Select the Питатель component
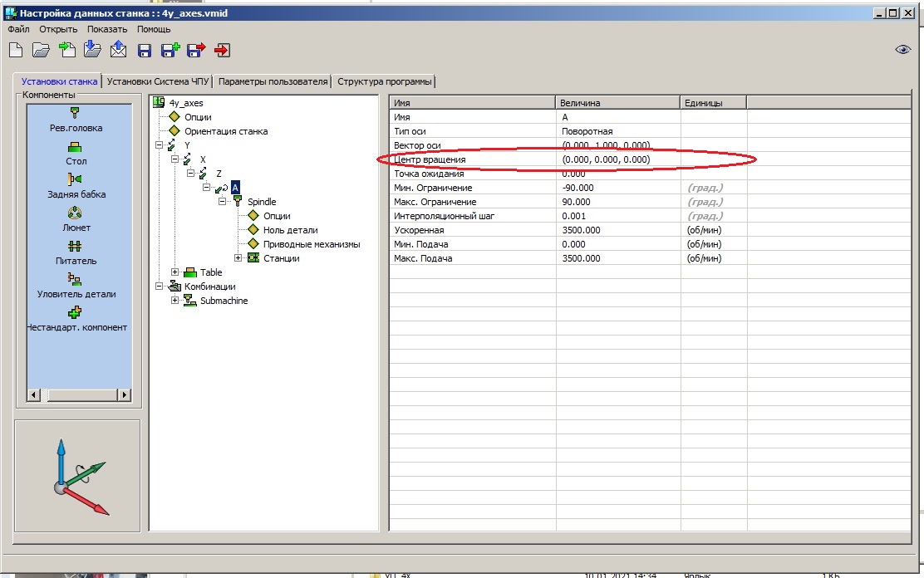 76,253
